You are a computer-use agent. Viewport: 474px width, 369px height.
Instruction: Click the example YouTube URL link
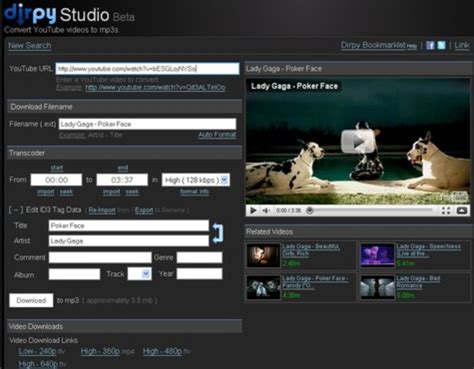click(x=155, y=88)
